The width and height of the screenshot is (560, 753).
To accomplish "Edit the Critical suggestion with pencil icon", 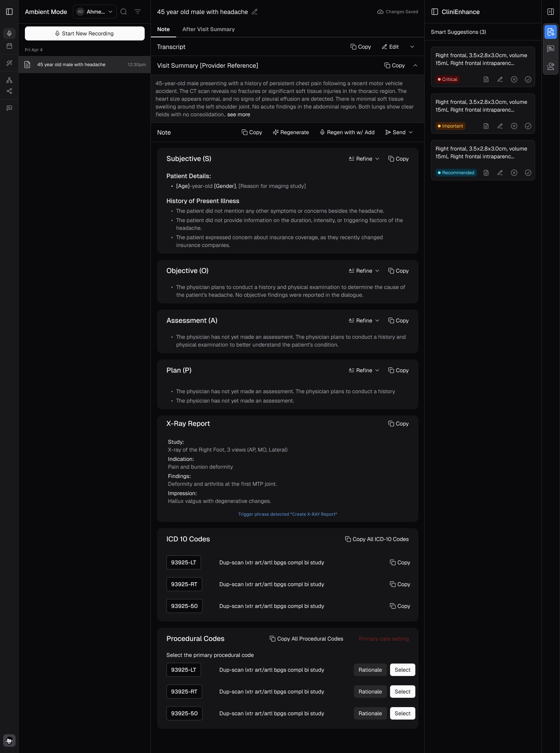I will click(500, 79).
